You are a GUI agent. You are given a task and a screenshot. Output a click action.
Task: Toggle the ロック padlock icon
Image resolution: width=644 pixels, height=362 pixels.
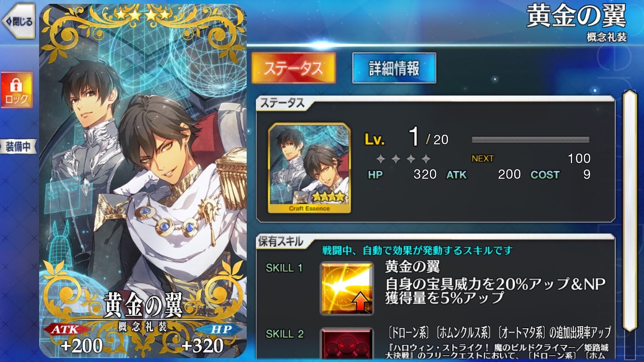[x=17, y=90]
